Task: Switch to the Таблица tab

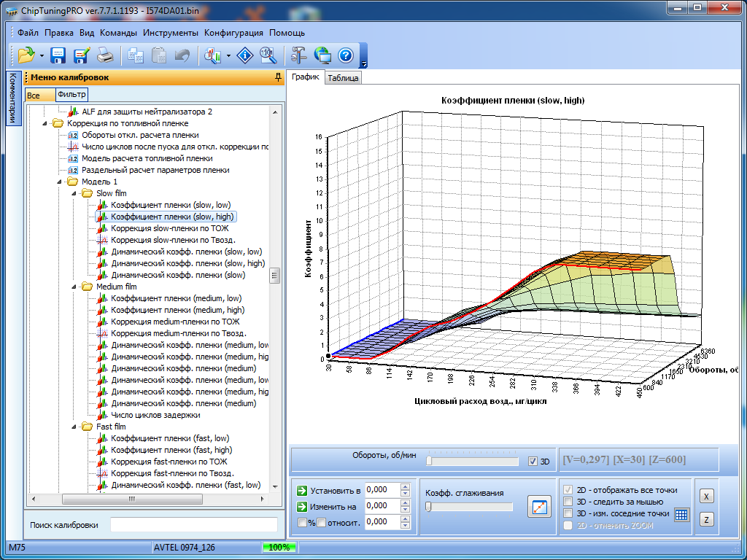Action: [x=343, y=78]
